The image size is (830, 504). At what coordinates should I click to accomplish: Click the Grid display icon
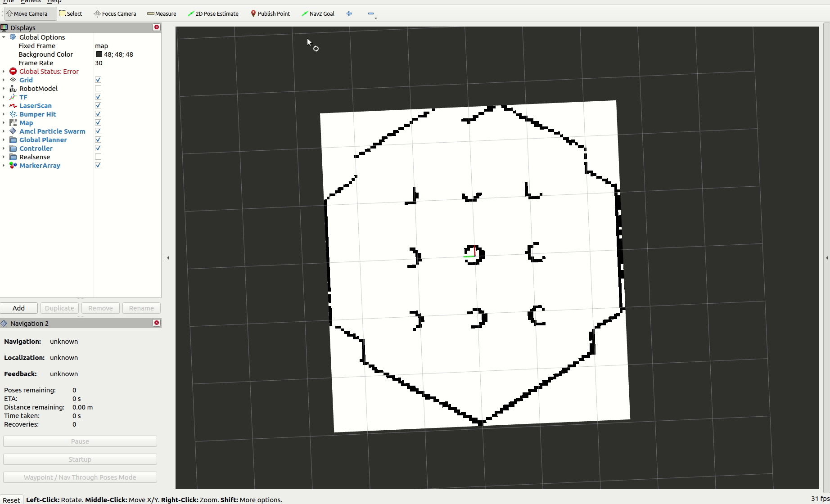[13, 80]
